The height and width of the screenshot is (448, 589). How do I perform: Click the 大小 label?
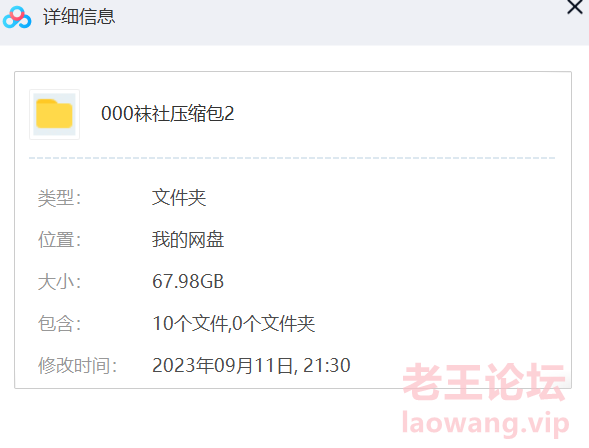click(x=59, y=282)
